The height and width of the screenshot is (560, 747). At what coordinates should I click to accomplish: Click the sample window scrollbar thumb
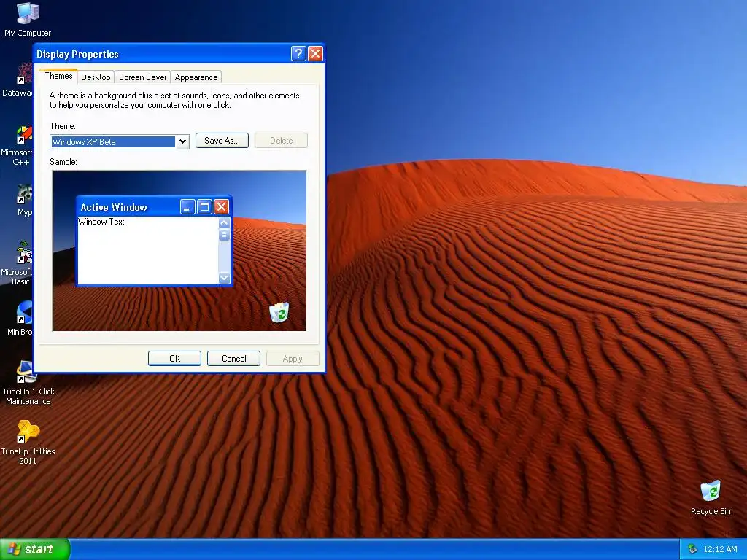point(225,234)
